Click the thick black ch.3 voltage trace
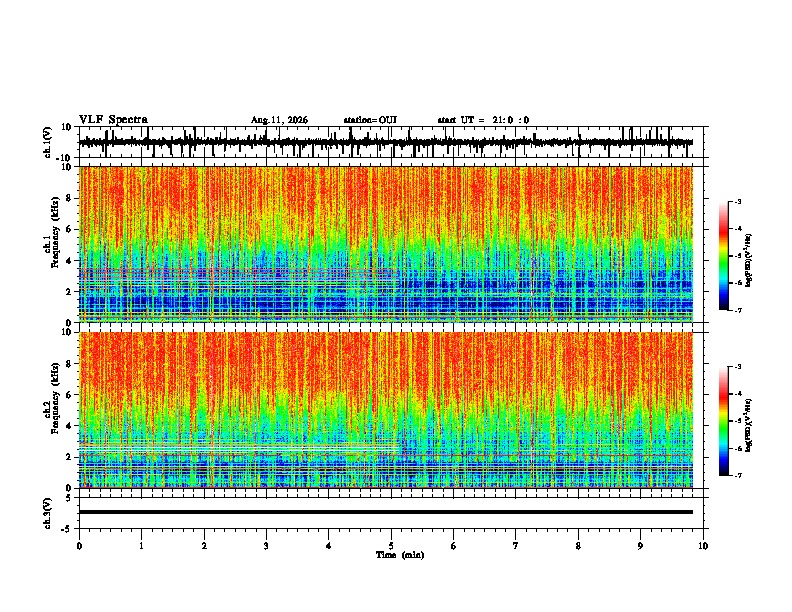Image resolution: width=792 pixels, height=612 pixels. click(385, 512)
